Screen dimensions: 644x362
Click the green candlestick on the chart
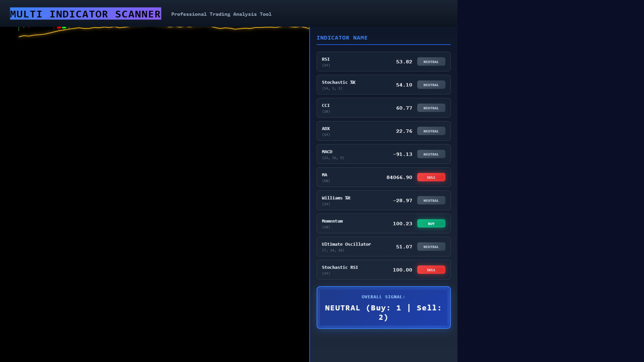[x=64, y=27]
